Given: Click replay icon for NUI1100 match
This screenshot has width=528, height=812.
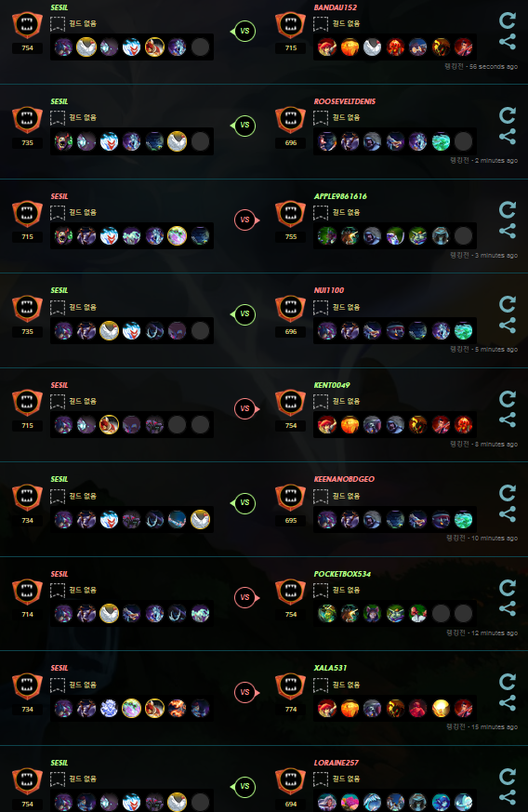Looking at the screenshot, I should 508,304.
